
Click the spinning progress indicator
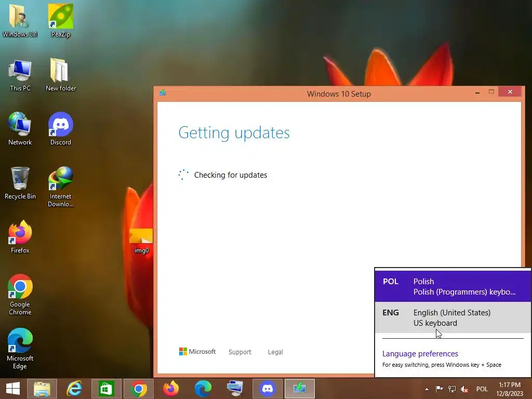(x=183, y=175)
